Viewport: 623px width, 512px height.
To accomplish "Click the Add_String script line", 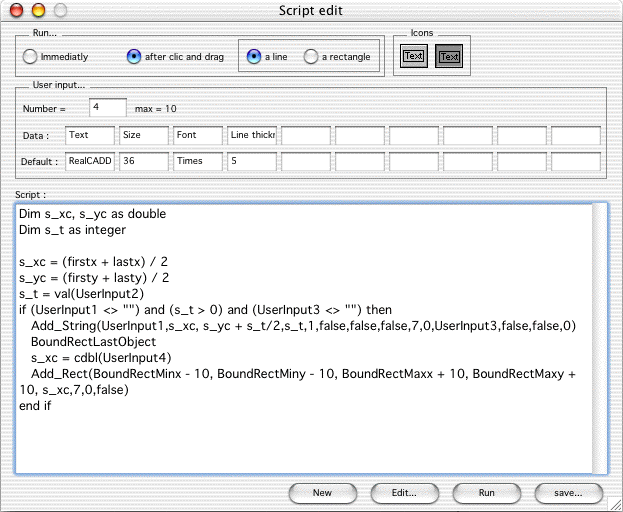I will [x=304, y=326].
